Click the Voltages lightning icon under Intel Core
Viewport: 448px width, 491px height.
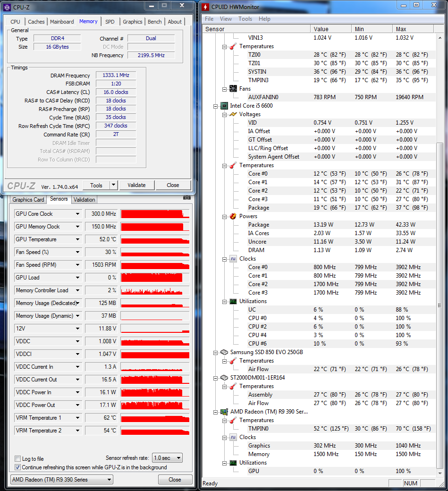pos(233,114)
